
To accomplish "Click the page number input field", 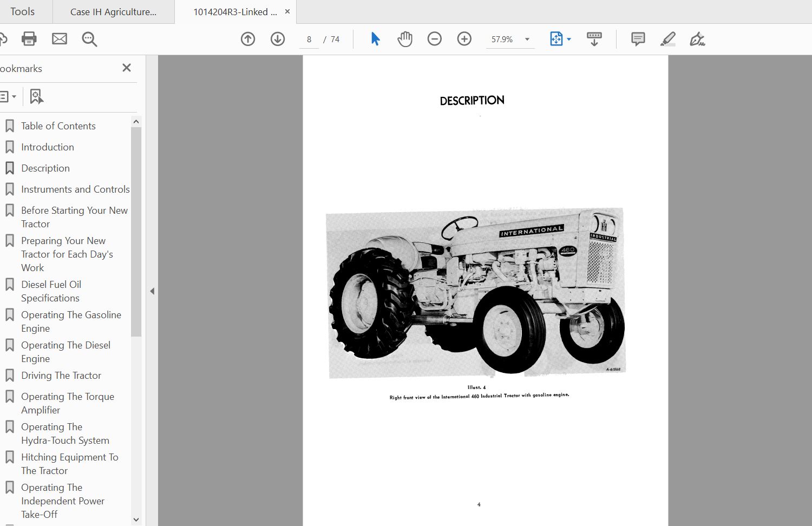I will click(x=309, y=40).
